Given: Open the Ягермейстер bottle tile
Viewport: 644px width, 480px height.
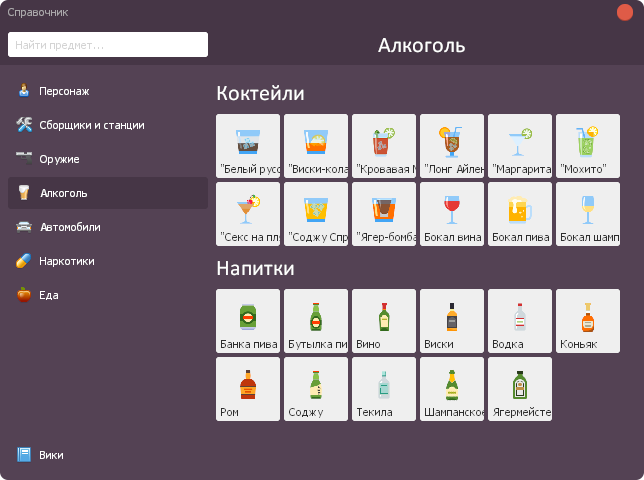Looking at the screenshot, I should point(520,389).
